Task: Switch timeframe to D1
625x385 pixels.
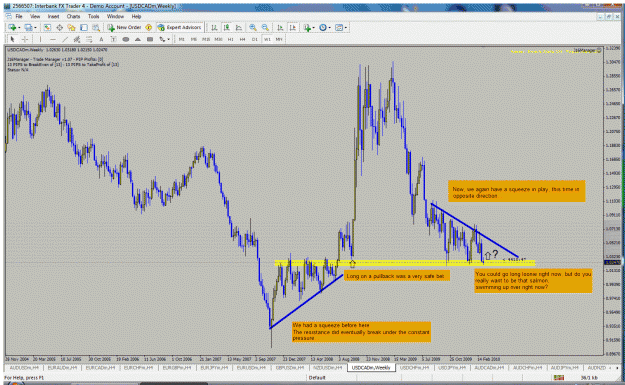Action: pos(255,39)
